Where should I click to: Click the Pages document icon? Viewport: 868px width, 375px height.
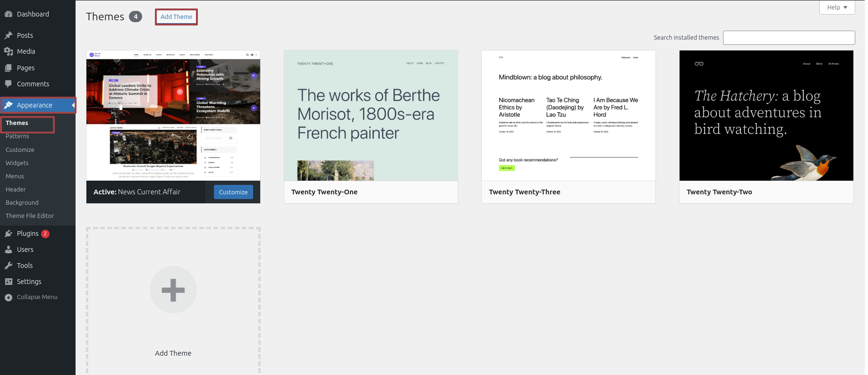(x=9, y=68)
